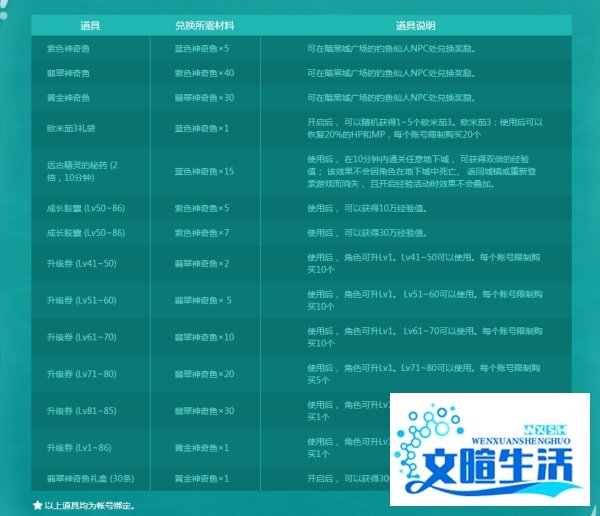This screenshot has height=516, width=600.
Task: Click the 升级券 (Lv61~70) item
Action: point(82,337)
